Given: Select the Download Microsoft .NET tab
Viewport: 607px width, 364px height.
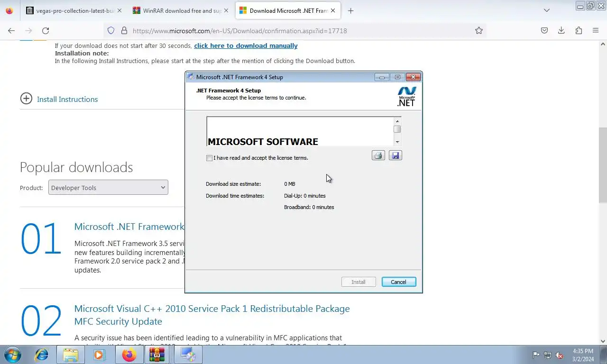Looking at the screenshot, I should 288,10.
